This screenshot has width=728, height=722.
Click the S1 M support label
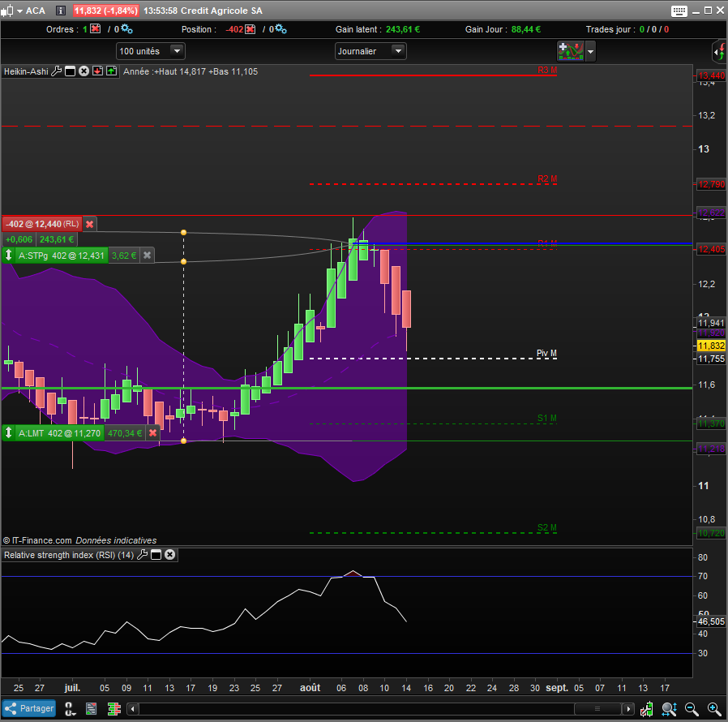547,418
